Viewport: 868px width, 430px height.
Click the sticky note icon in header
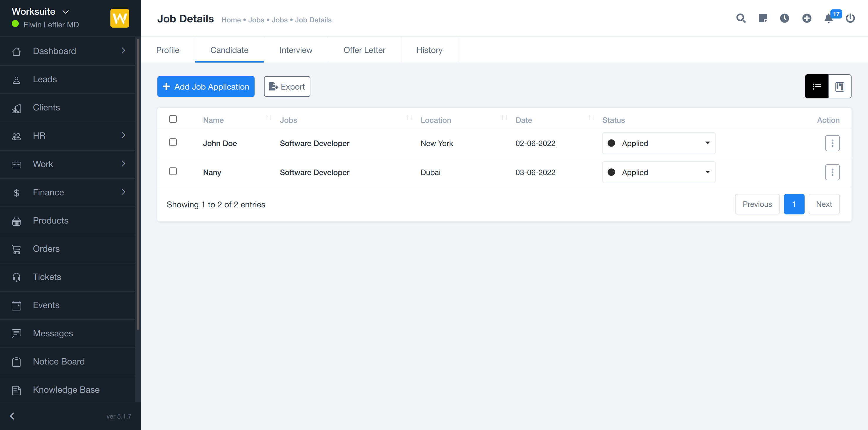click(x=763, y=18)
